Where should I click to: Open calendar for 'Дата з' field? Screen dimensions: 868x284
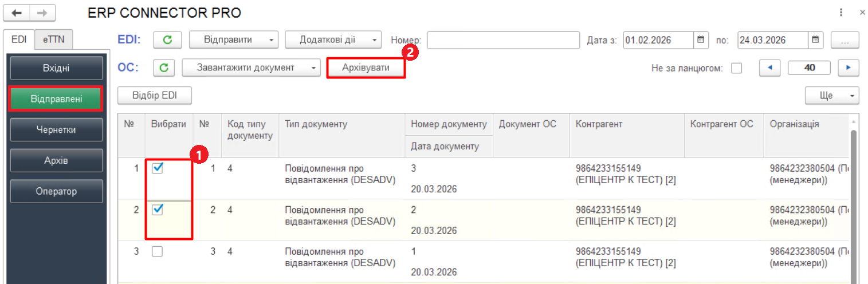tap(700, 40)
